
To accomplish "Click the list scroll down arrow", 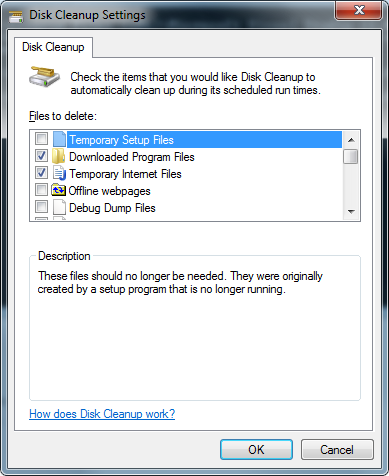I will [351, 211].
